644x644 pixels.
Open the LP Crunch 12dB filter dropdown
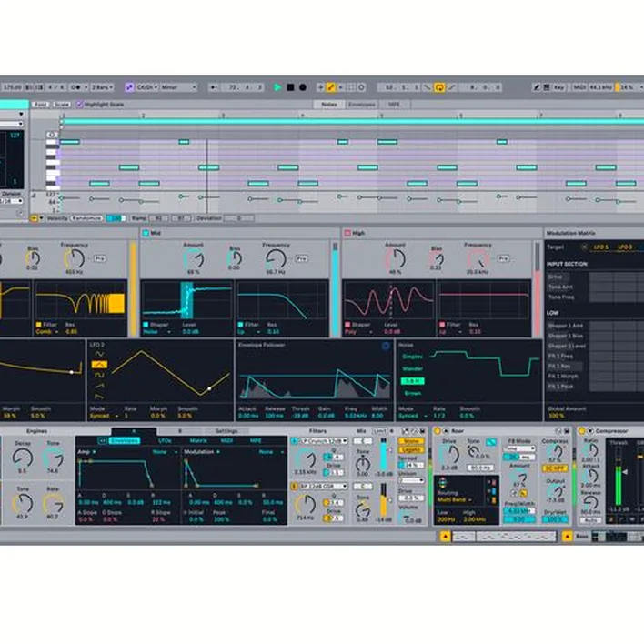[325, 441]
